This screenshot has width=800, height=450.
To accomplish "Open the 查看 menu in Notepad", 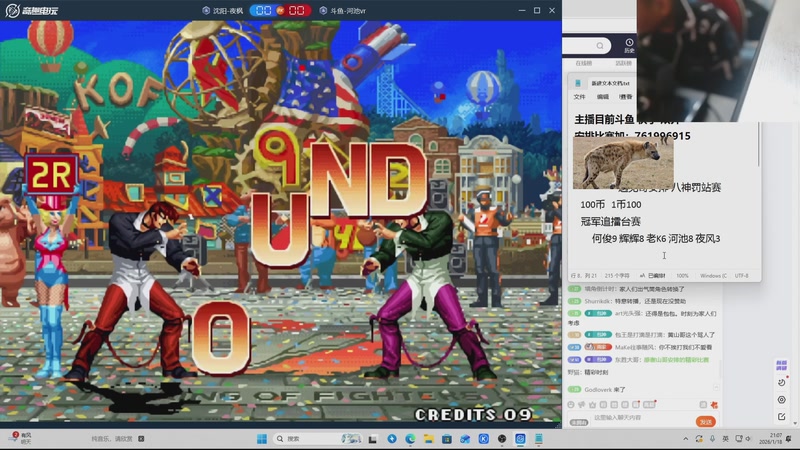I will tap(626, 96).
